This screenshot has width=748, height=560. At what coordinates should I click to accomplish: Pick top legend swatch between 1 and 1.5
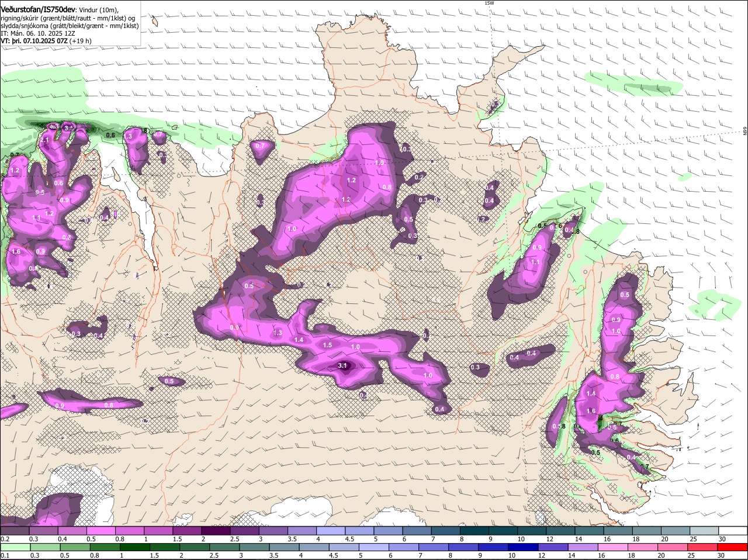[158, 530]
